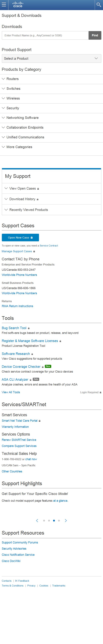103x644 pixels.
Task: Select the second carousel dot
Action: tap(49, 520)
